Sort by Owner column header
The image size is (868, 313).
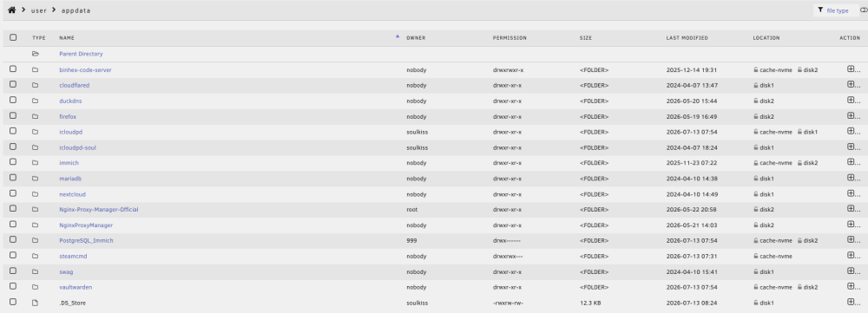(416, 38)
